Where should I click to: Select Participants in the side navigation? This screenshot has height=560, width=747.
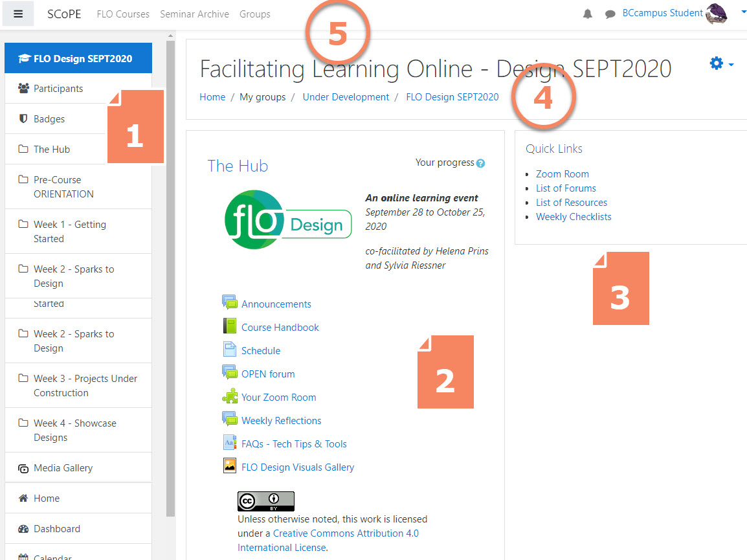[x=58, y=89]
